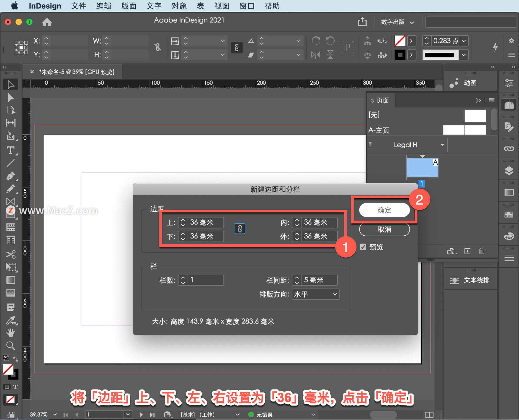
Task: Delete selected page with trash icon
Action: click(482, 251)
